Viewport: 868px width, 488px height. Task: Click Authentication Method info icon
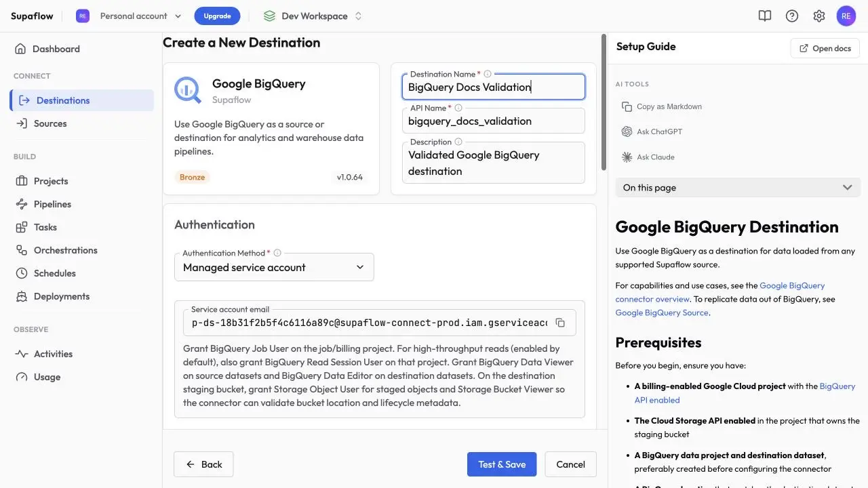coord(277,253)
